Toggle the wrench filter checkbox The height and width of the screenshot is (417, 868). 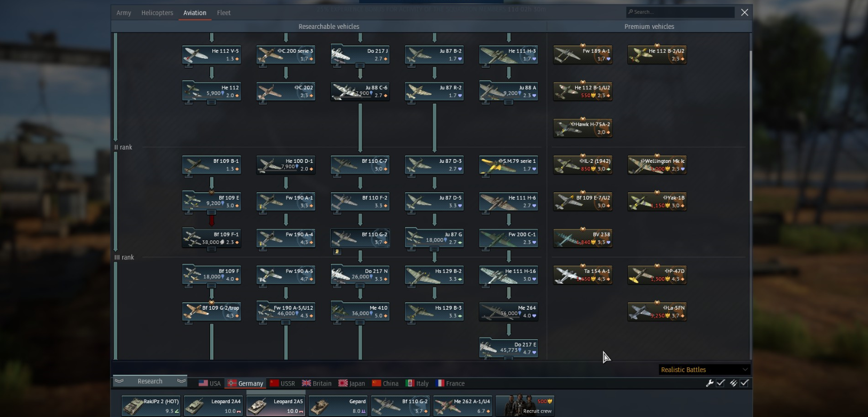coord(720,383)
